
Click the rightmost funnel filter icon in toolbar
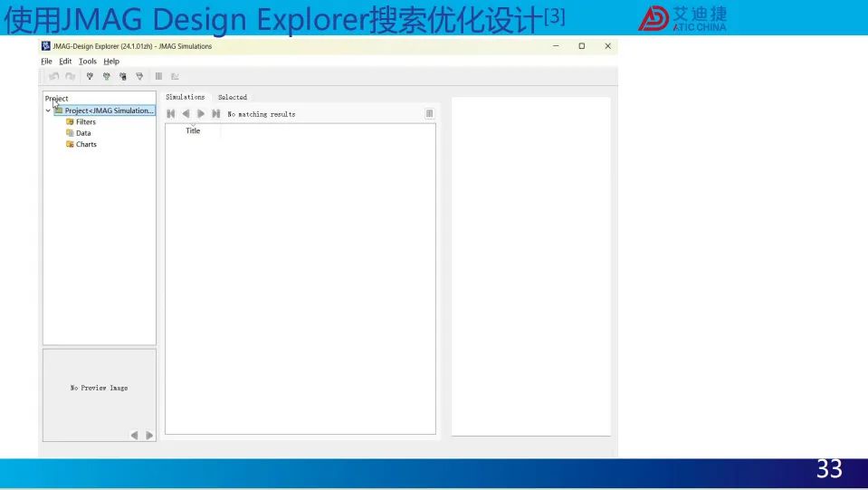point(139,76)
